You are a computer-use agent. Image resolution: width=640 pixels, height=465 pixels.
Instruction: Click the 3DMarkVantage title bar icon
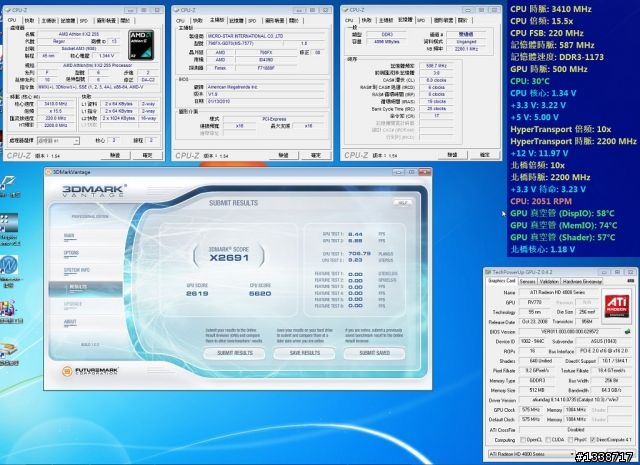(49, 172)
